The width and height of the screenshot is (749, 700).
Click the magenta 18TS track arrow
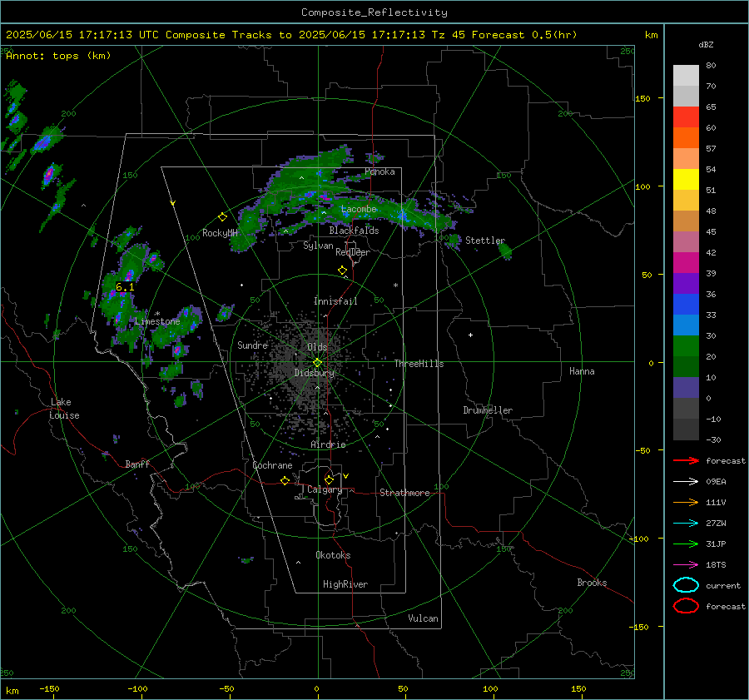click(686, 565)
